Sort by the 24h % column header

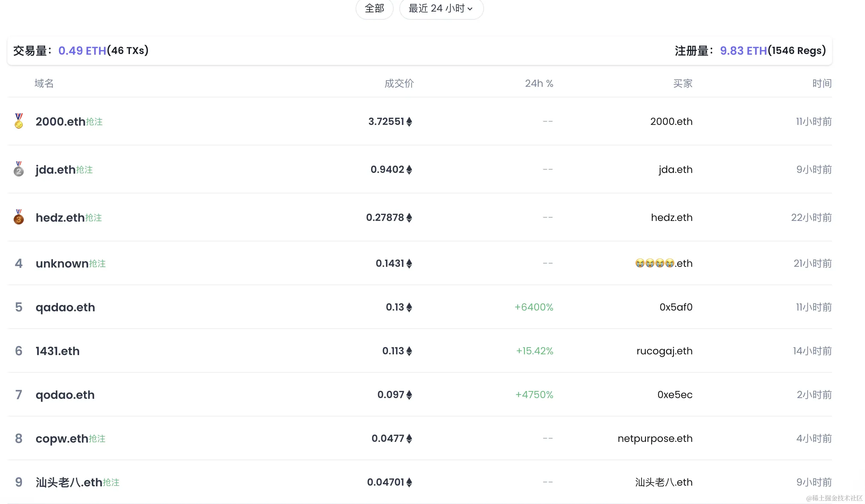[539, 83]
